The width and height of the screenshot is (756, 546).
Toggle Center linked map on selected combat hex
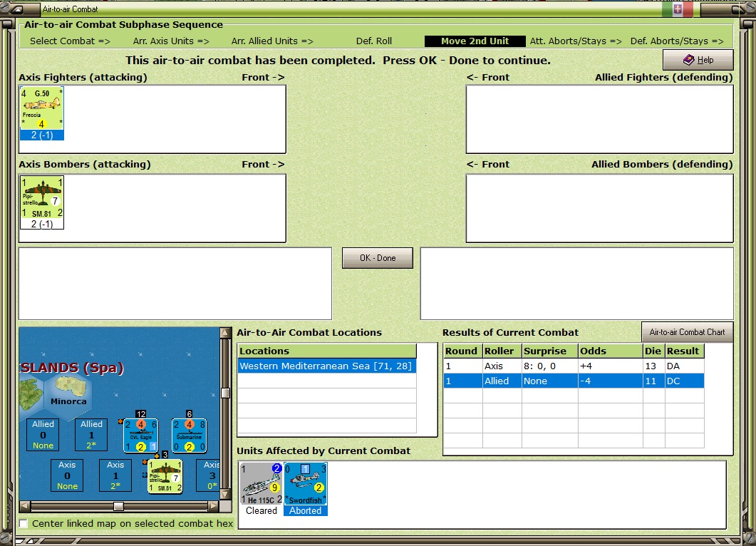click(x=23, y=523)
